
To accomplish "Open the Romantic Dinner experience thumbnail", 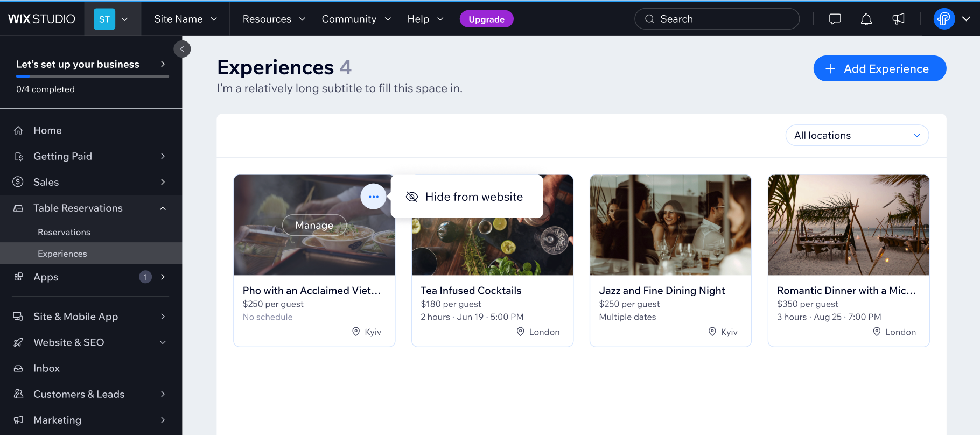I will pyautogui.click(x=848, y=225).
